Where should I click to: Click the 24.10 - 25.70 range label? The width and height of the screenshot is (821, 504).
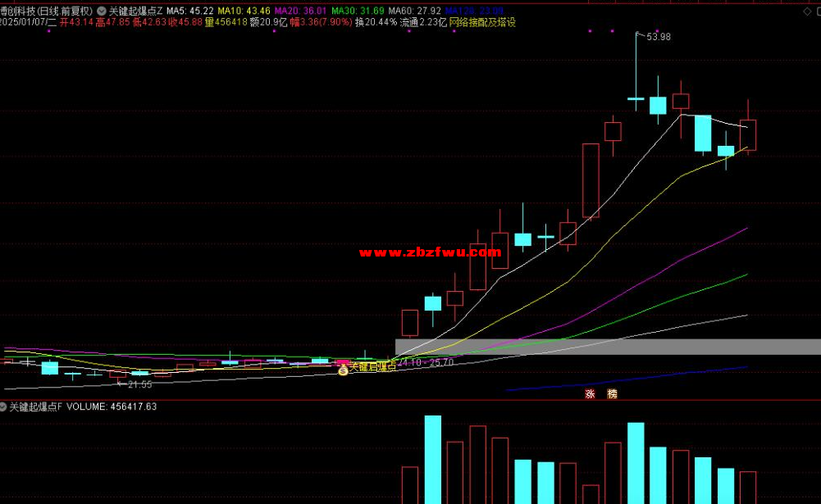(x=426, y=362)
